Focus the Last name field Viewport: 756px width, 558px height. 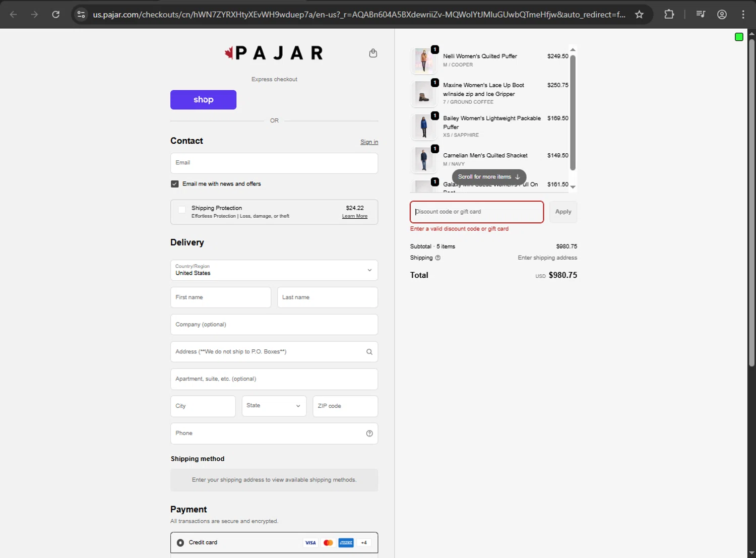pos(328,297)
